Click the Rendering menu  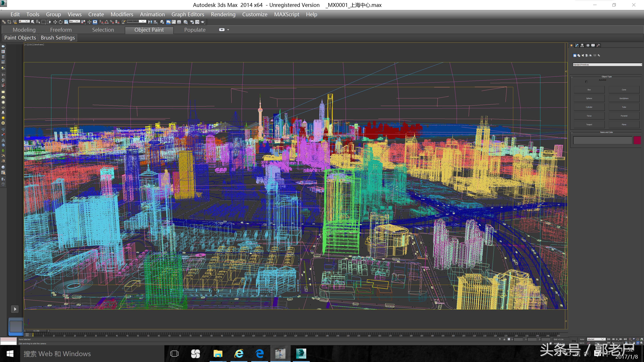click(223, 14)
